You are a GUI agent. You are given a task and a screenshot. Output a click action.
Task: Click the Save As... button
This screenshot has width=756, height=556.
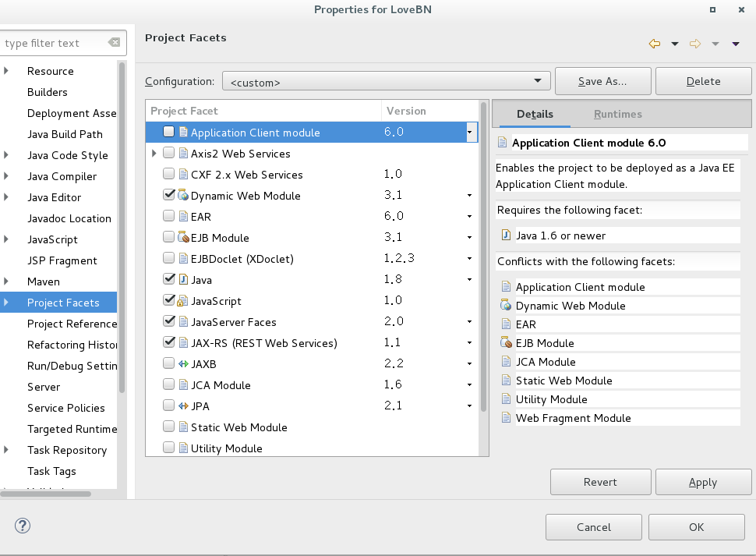tap(602, 81)
